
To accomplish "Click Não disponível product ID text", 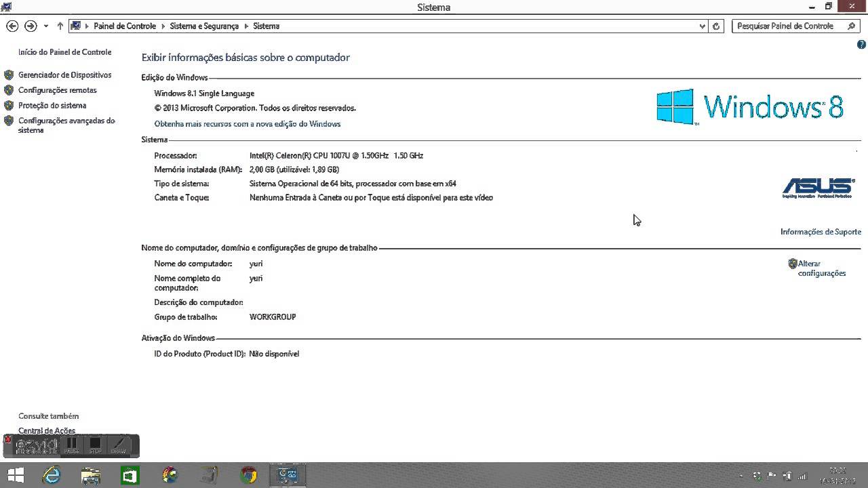I will coord(274,354).
